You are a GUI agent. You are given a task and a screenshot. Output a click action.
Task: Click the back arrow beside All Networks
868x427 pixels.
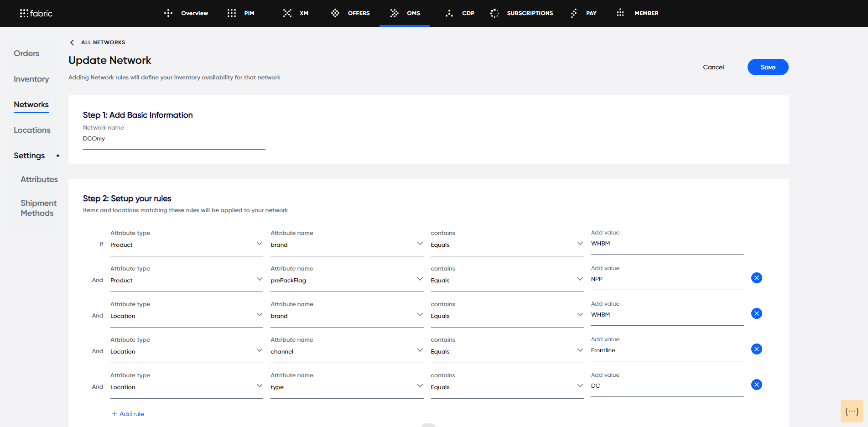pos(72,42)
